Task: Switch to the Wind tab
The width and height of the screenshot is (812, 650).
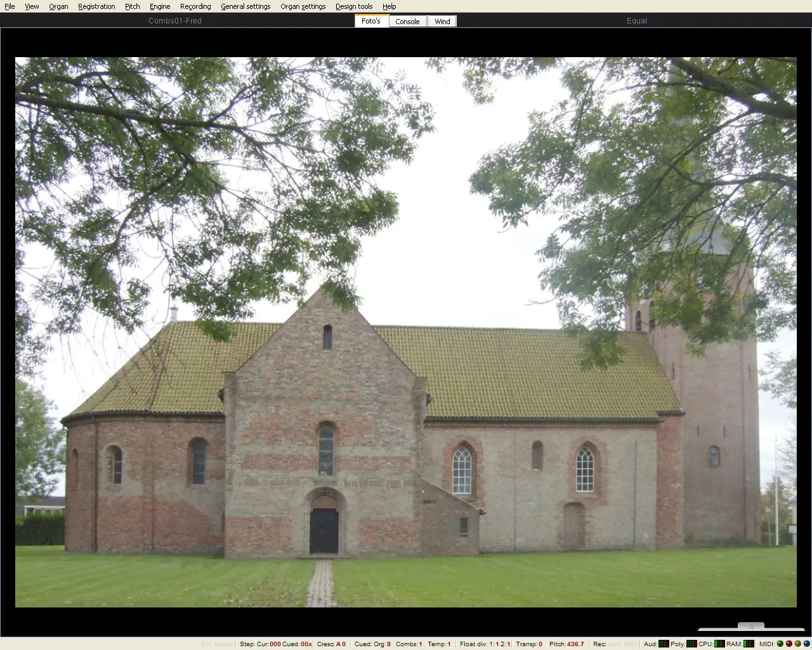Action: coord(442,22)
